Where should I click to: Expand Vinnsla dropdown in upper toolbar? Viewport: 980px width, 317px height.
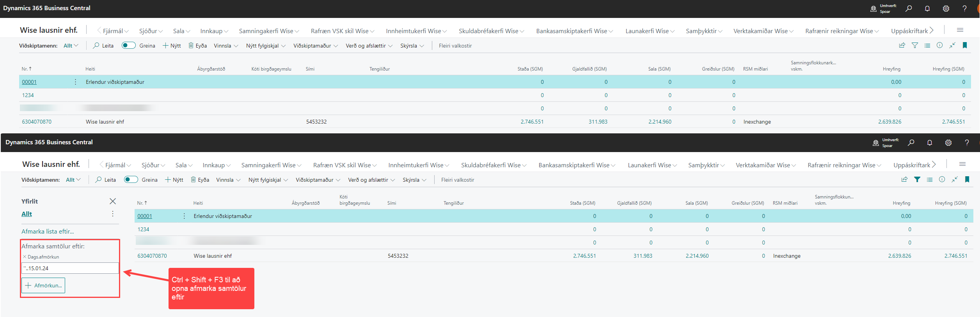(x=226, y=46)
